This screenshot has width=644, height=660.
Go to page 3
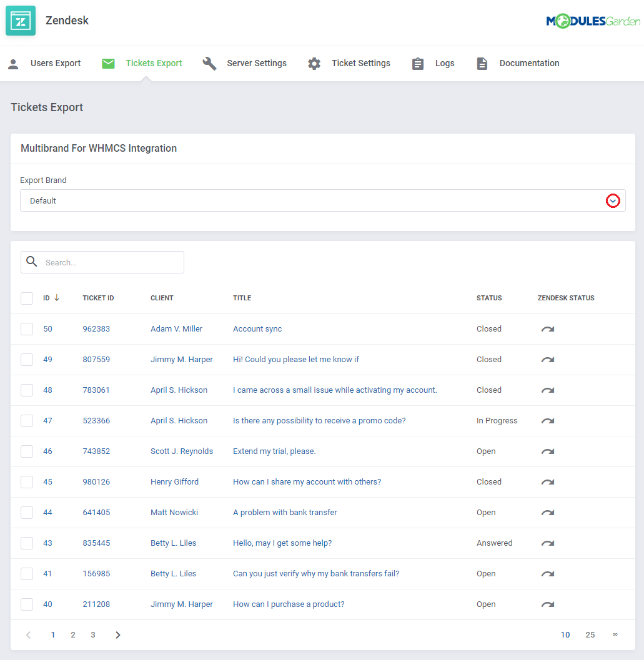[93, 635]
